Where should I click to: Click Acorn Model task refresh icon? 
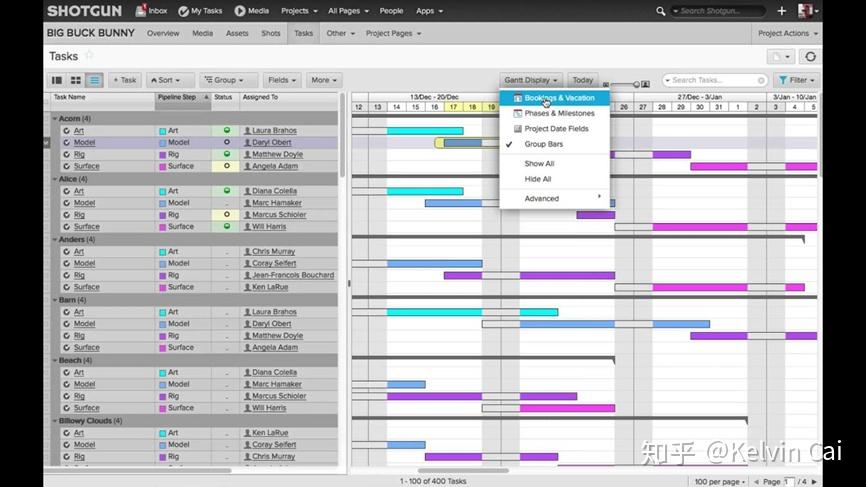(x=66, y=142)
